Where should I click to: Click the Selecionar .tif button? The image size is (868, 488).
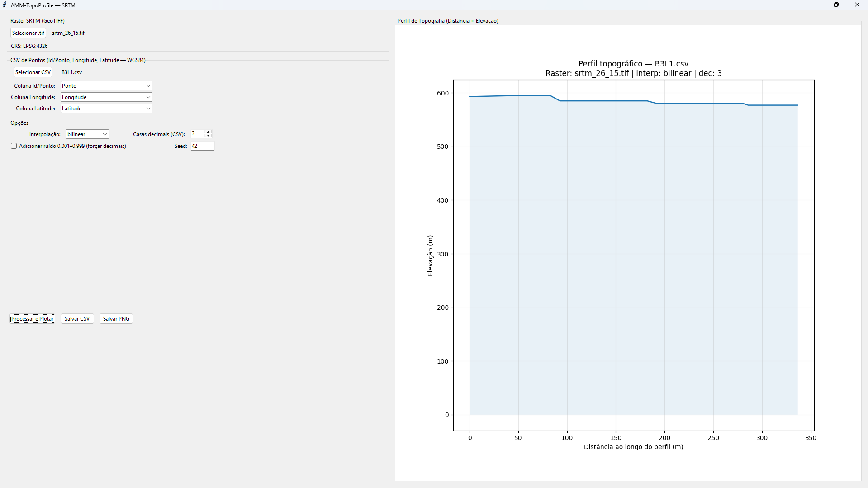click(28, 33)
